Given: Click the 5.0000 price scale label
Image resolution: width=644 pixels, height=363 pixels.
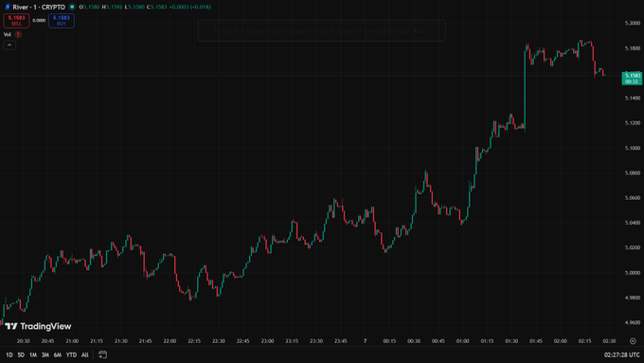Looking at the screenshot, I should click(632, 273).
